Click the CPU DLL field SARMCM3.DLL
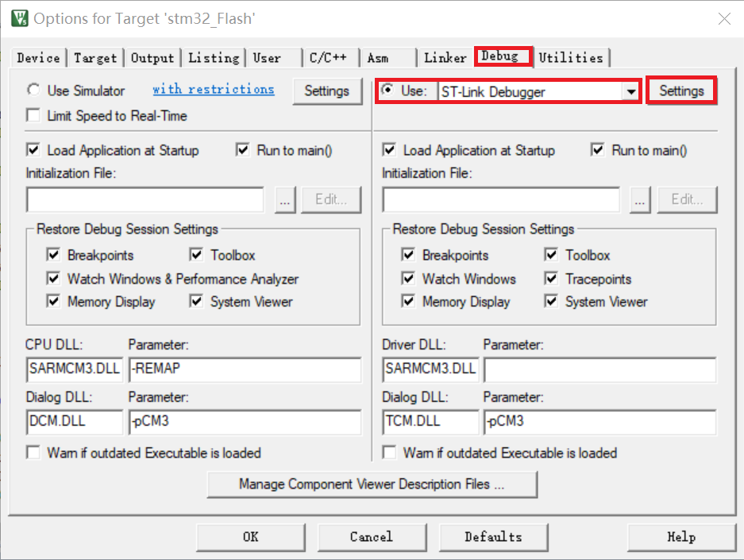 (x=75, y=369)
